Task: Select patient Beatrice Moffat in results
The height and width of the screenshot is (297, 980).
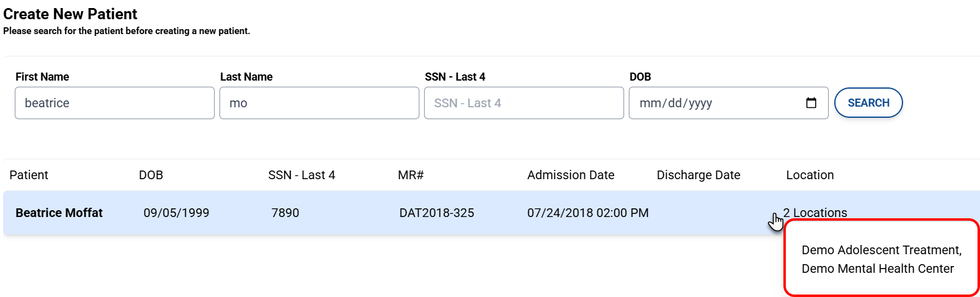Action: [x=59, y=213]
